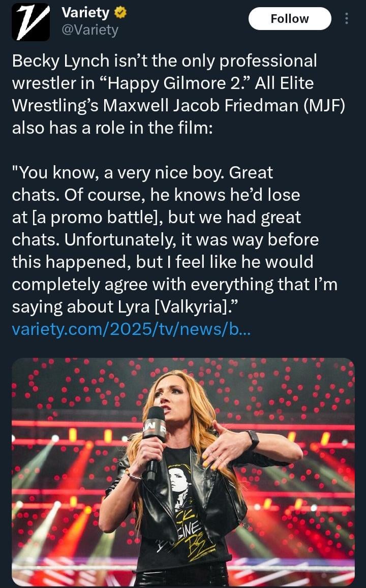This screenshot has width=366, height=588.
Task: Click the "Becky Lynch" name in tweet text
Action: (x=60, y=61)
